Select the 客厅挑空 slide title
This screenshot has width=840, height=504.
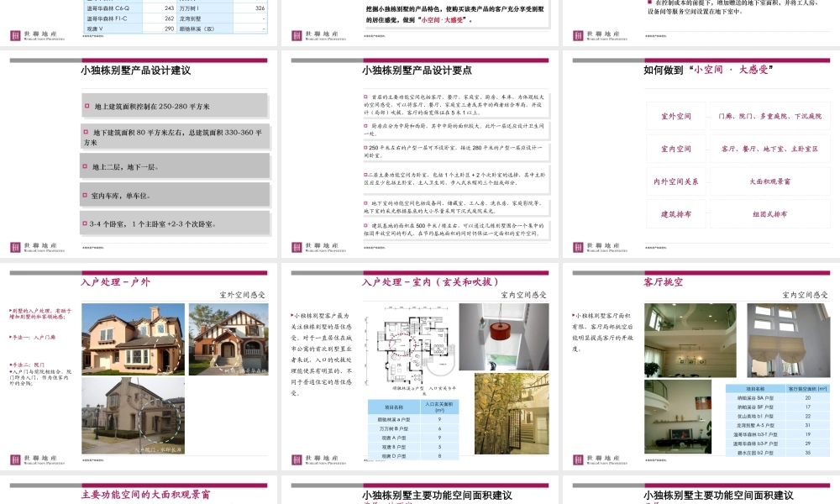(x=664, y=282)
